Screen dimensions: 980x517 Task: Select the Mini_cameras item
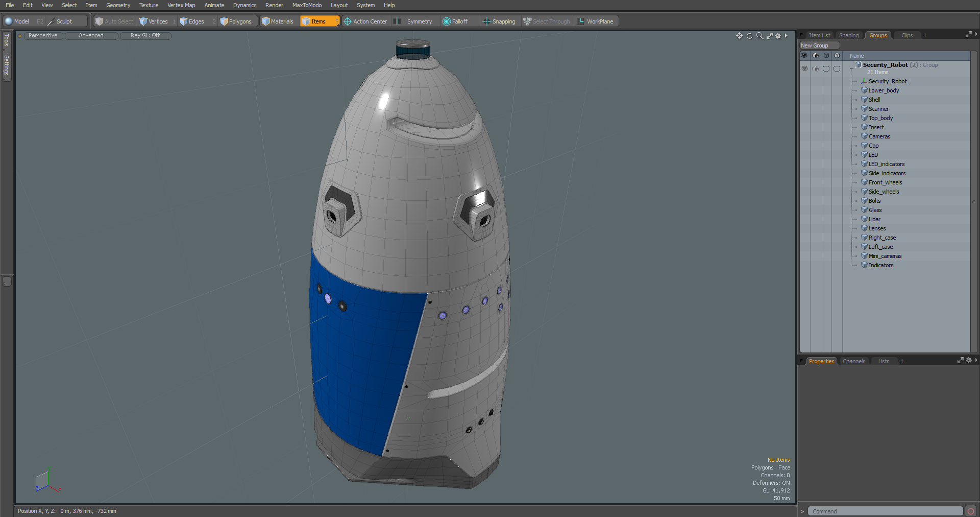click(885, 256)
